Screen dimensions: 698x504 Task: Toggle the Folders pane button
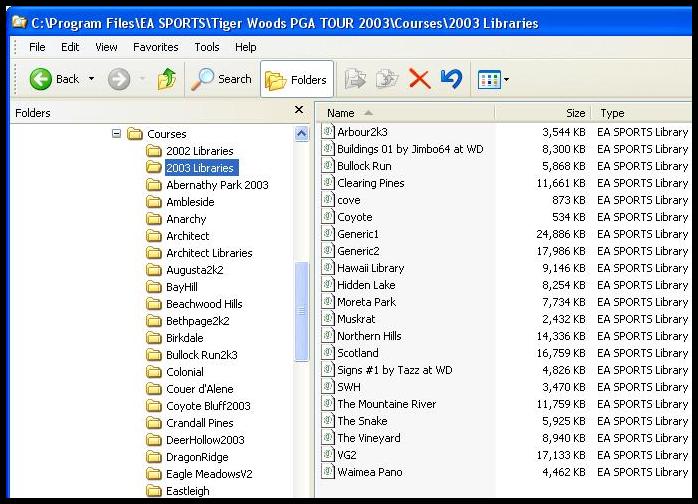(x=296, y=80)
